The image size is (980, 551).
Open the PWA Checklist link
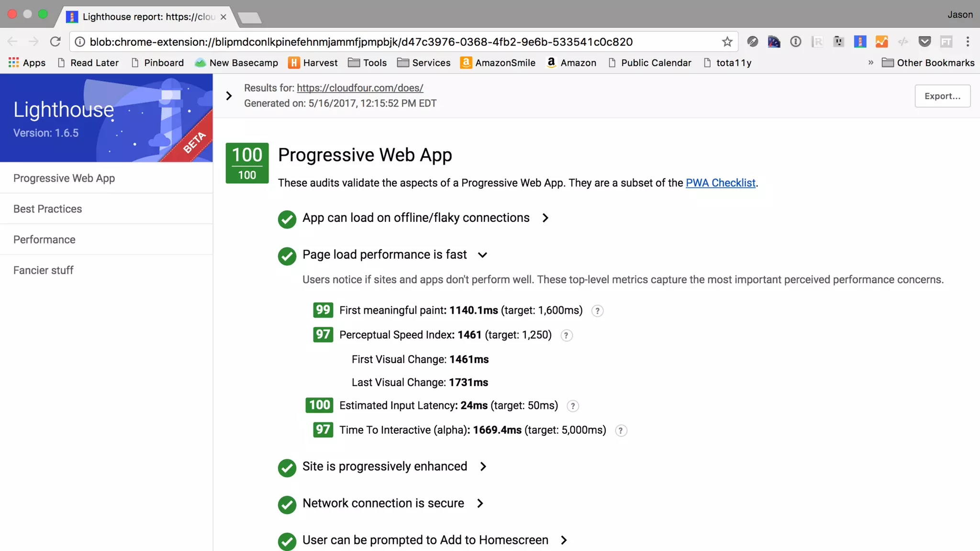720,183
